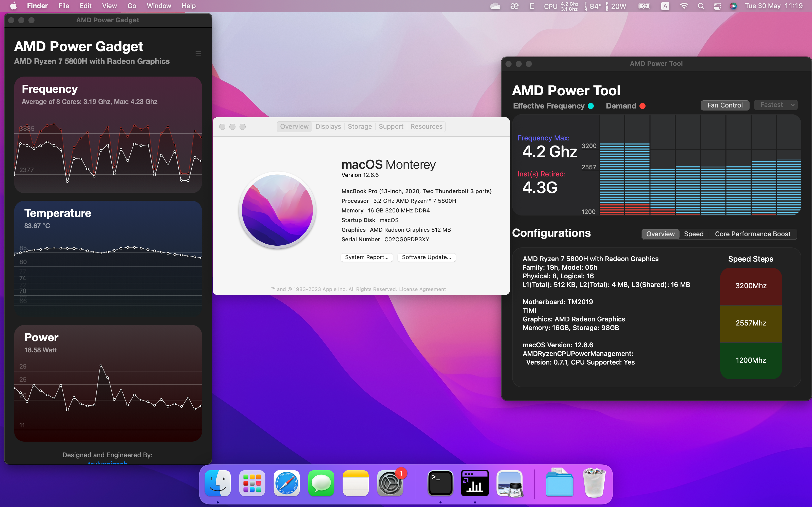Image resolution: width=812 pixels, height=507 pixels.
Task: Click the Spotlight search icon in menu bar
Action: (x=701, y=6)
